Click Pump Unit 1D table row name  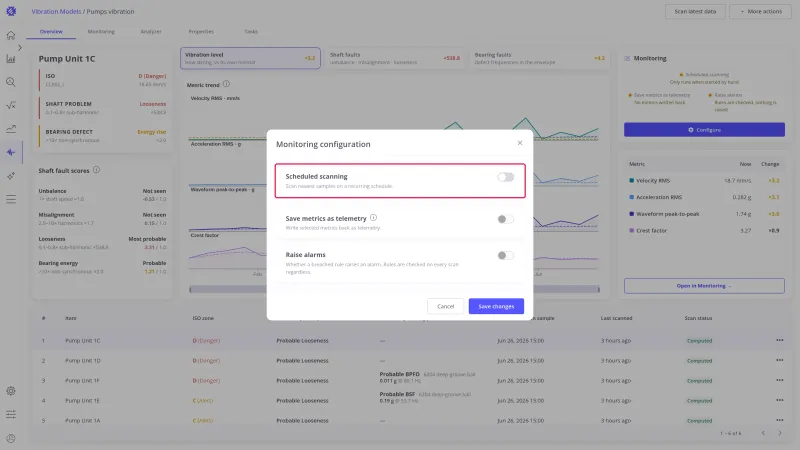83,361
